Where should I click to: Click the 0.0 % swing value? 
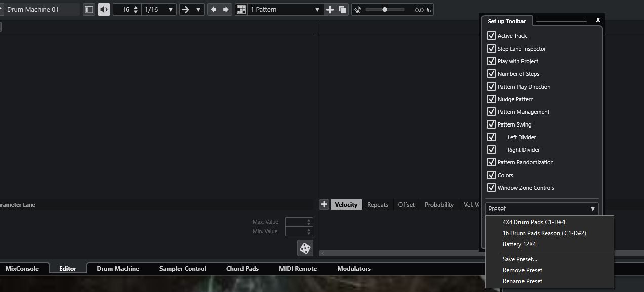pos(423,10)
